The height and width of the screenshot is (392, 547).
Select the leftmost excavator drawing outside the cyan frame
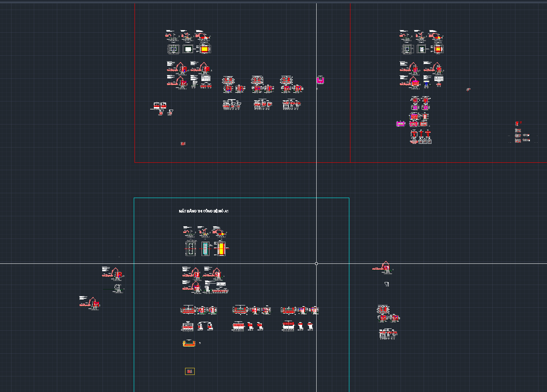pyautogui.click(x=90, y=303)
